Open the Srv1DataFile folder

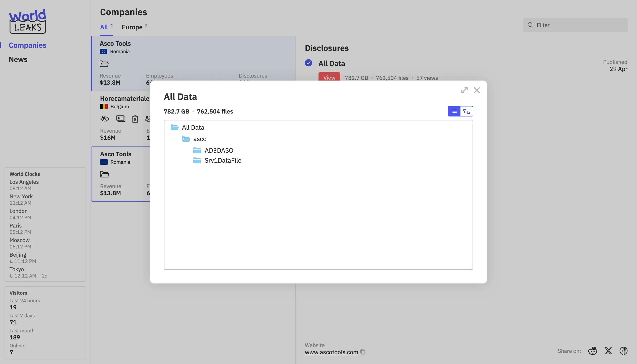(222, 160)
